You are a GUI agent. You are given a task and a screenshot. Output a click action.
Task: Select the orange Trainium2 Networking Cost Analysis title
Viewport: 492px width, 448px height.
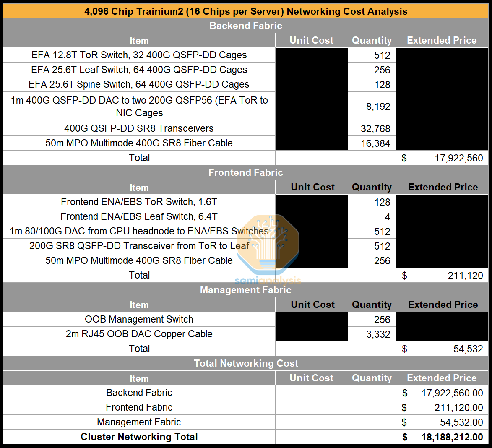[246, 11]
